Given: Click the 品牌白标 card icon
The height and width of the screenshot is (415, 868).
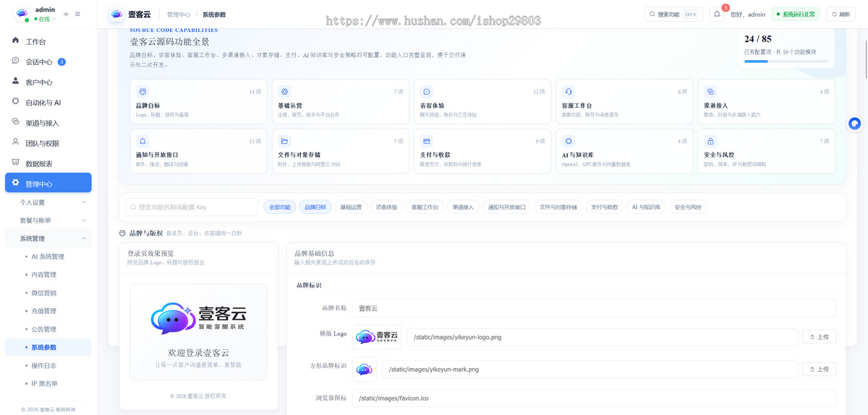Looking at the screenshot, I should click(x=142, y=92).
